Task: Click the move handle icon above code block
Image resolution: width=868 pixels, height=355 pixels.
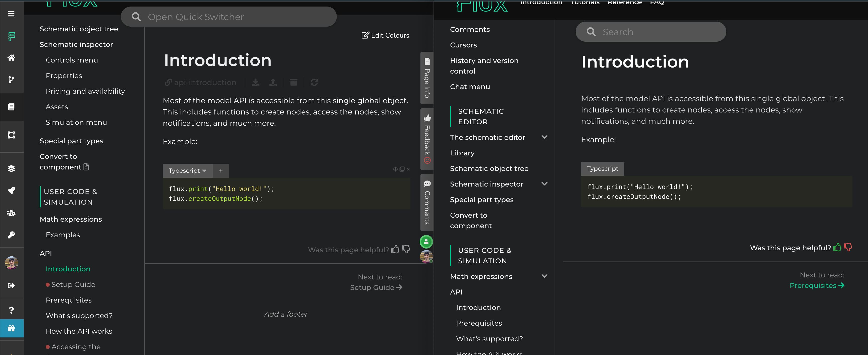Action: pyautogui.click(x=395, y=169)
